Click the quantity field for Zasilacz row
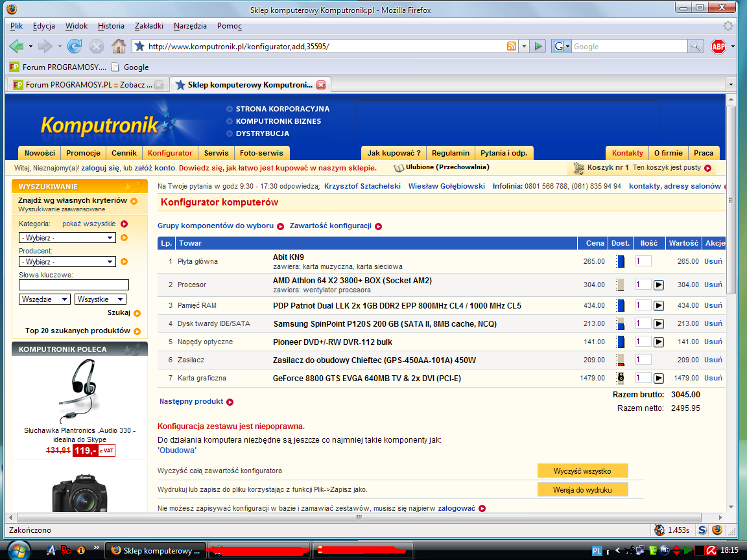Viewport: 747px width, 560px height. pos(643,360)
